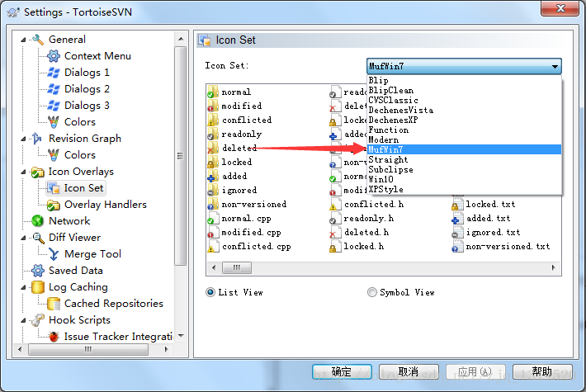Screen dimensions: 586x392
Task: Collapse the Revision Graph tree node
Action: point(23,139)
